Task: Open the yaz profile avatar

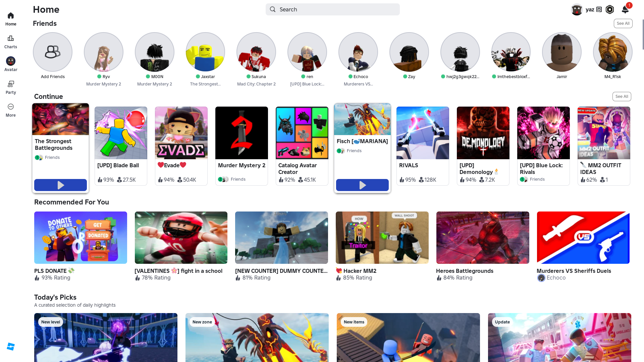Action: coord(577,9)
